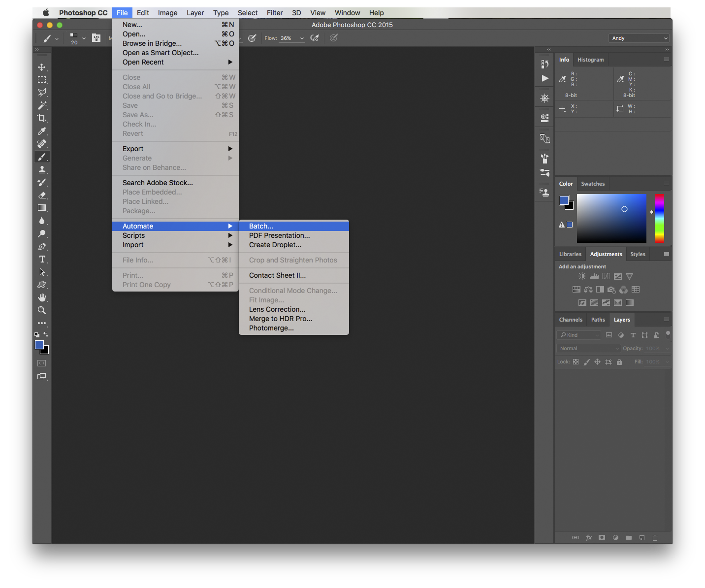The image size is (705, 588).
Task: Open the Actions panel play icon
Action: [x=545, y=78]
